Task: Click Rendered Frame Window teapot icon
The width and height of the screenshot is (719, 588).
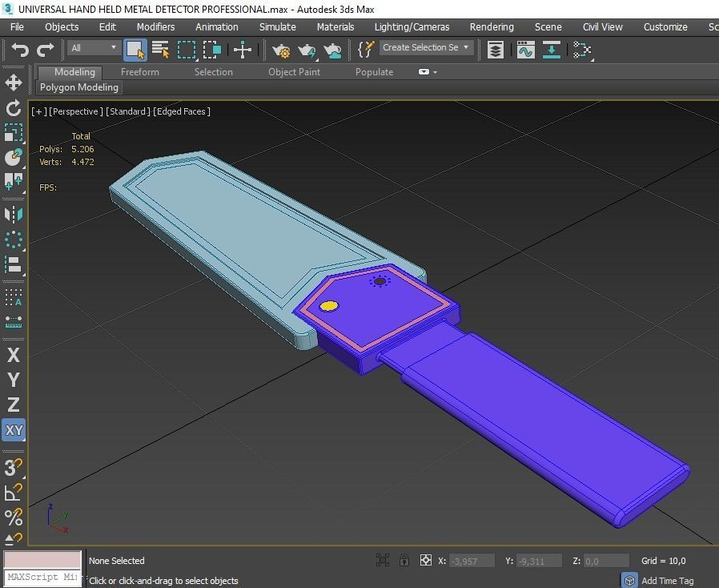Action: [307, 50]
